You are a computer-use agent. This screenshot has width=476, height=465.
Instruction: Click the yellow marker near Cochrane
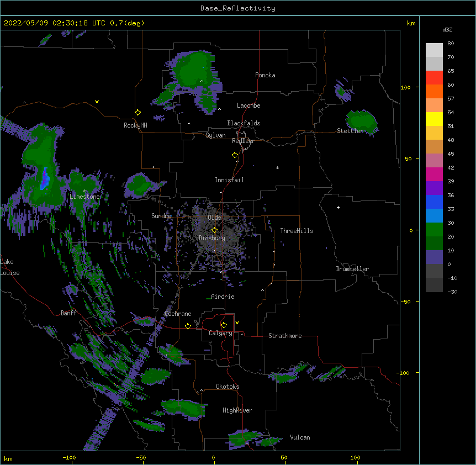click(x=188, y=326)
